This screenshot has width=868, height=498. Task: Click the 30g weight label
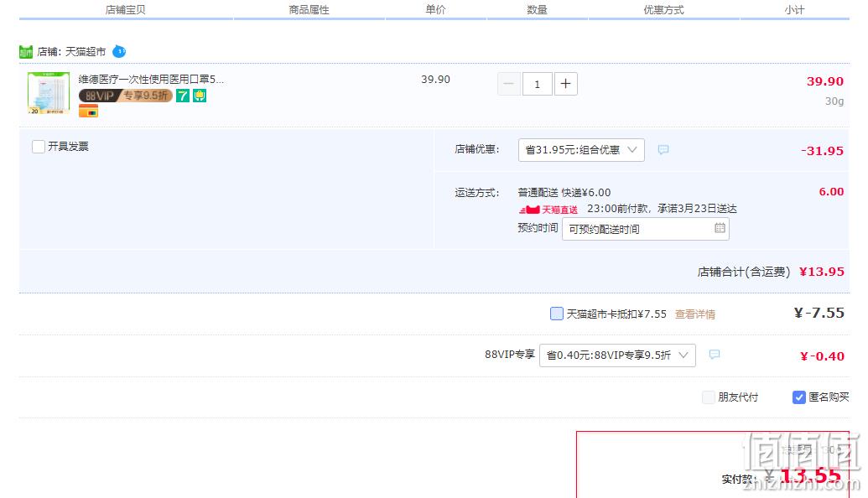click(834, 101)
